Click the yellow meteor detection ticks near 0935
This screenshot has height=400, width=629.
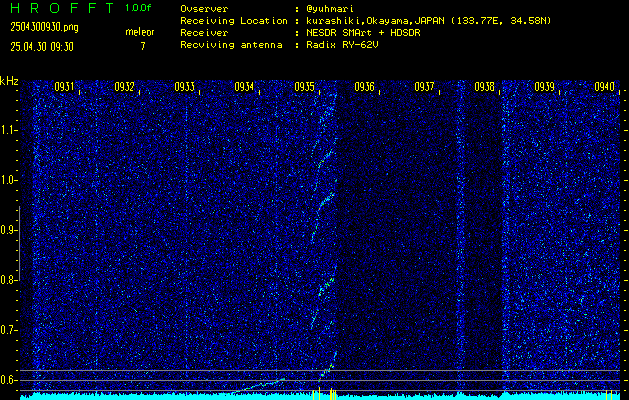pos(324,394)
